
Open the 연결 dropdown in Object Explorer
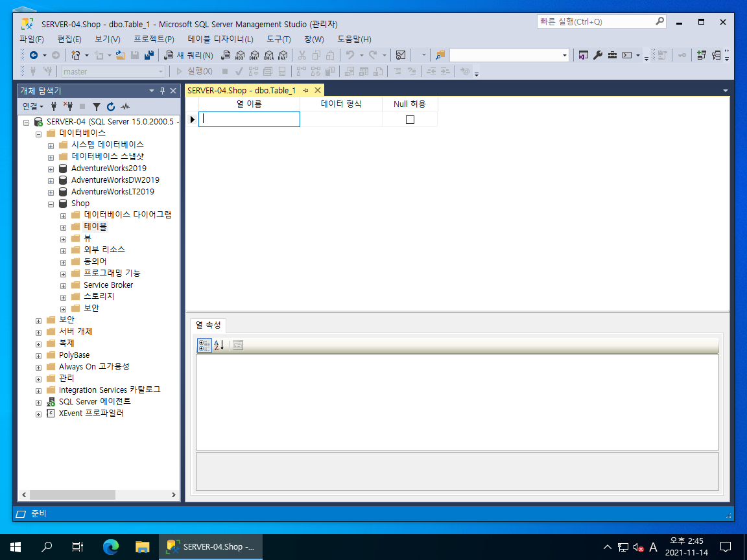pyautogui.click(x=33, y=106)
